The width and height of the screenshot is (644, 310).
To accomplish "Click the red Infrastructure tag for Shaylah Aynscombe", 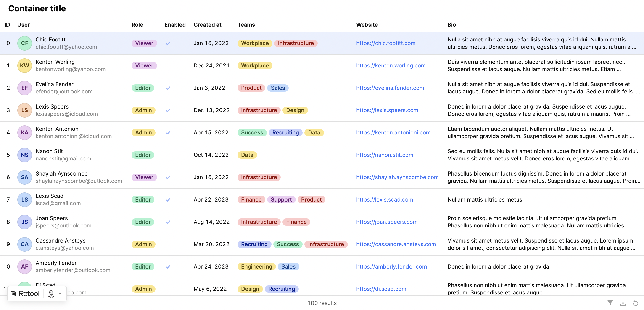I will (259, 177).
